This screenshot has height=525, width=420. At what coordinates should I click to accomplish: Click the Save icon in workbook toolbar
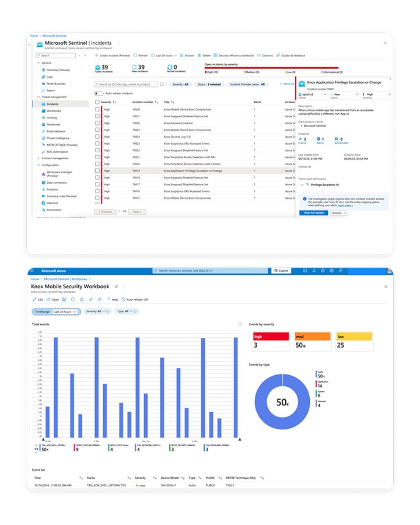[64, 300]
